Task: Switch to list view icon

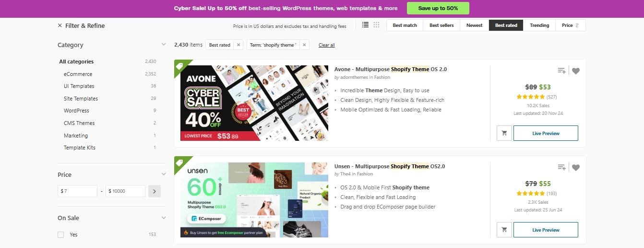Action: click(x=366, y=25)
